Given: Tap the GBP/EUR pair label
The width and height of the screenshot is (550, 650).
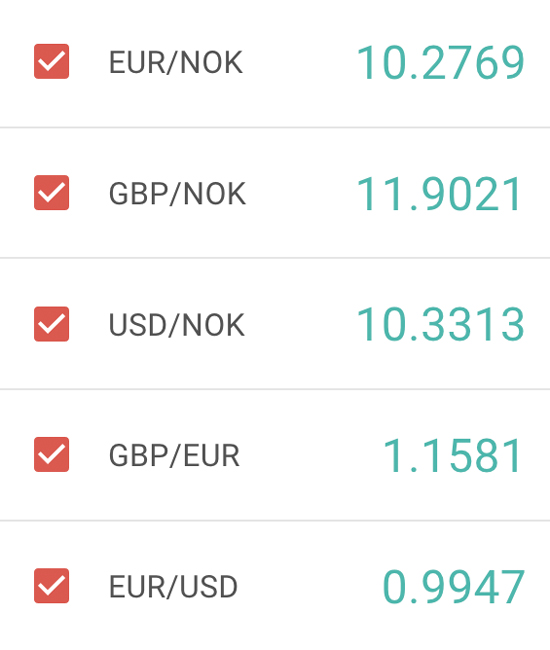Looking at the screenshot, I should pyautogui.click(x=174, y=456).
